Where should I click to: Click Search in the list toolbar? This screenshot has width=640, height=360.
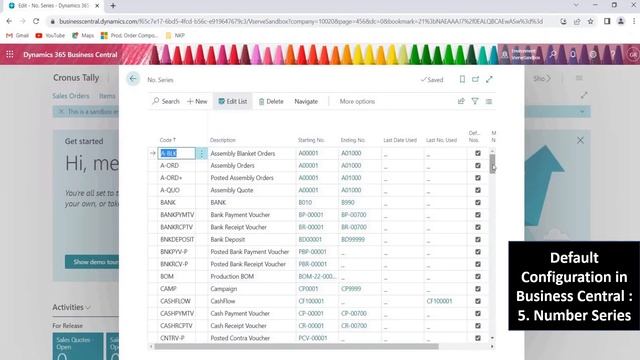pyautogui.click(x=166, y=101)
